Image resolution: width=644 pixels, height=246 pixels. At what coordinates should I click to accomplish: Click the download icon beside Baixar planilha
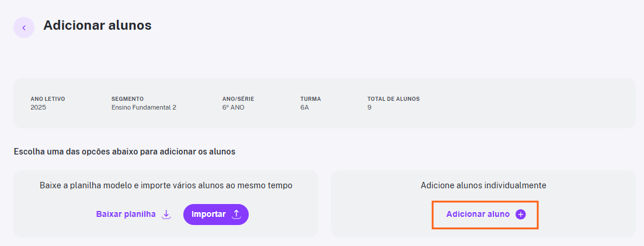click(x=166, y=215)
